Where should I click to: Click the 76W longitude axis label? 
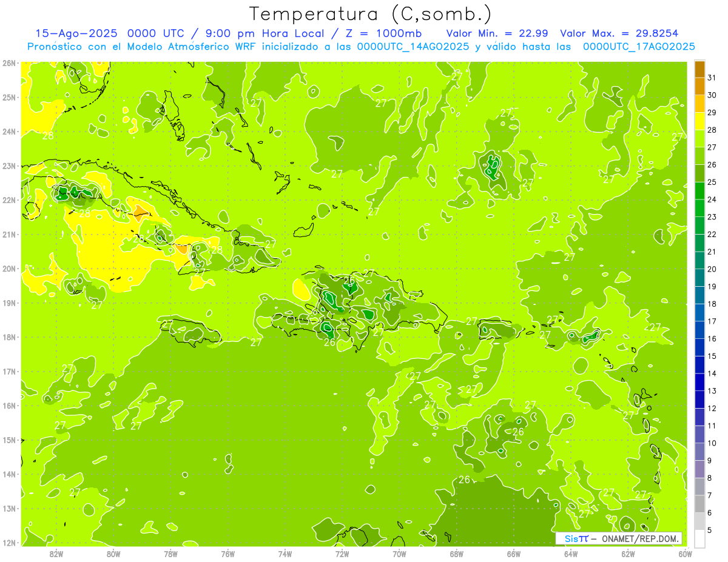228,554
